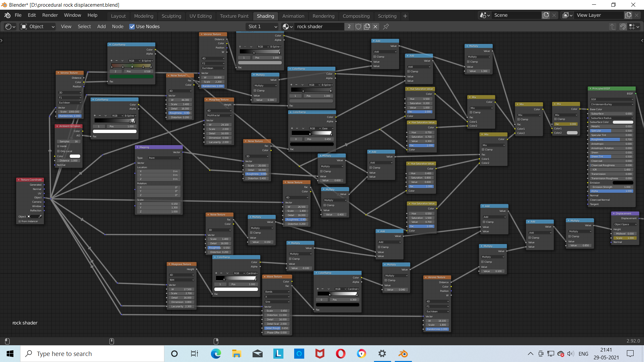
Task: Click the Scene name field
Action: 517,15
